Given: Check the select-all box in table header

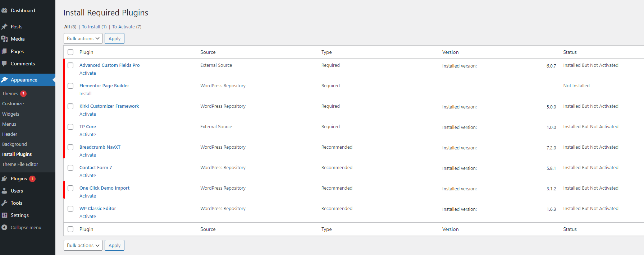Looking at the screenshot, I should (x=70, y=52).
